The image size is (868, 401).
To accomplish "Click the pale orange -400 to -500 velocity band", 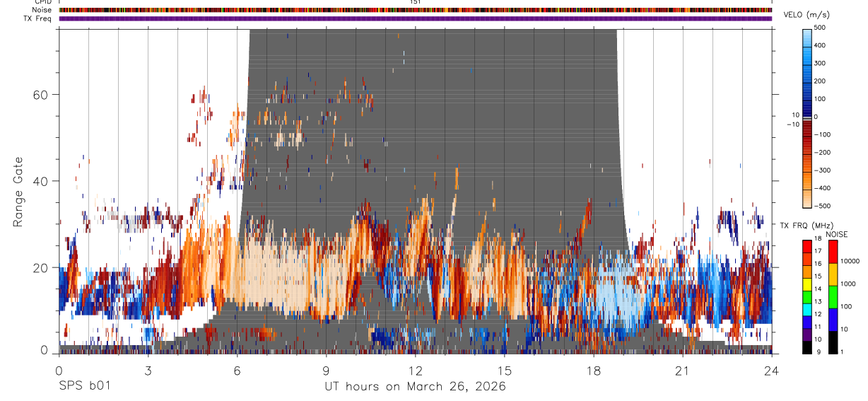I will [x=807, y=197].
